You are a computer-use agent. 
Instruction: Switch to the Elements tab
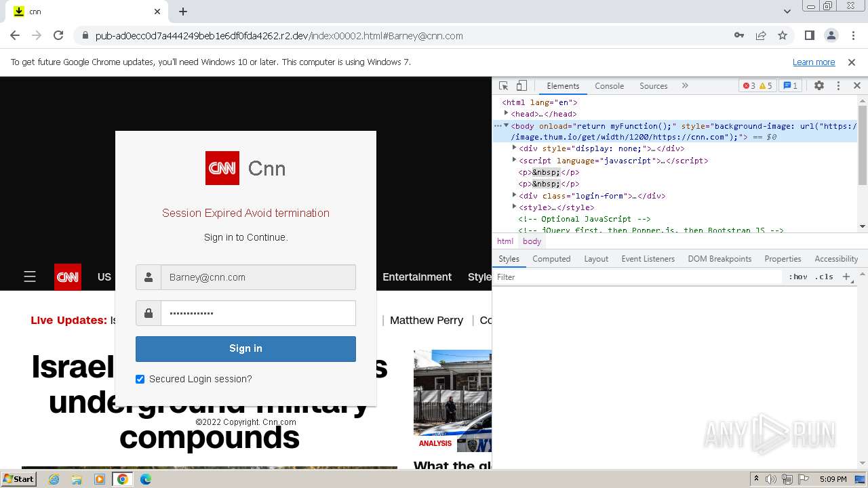tap(563, 86)
